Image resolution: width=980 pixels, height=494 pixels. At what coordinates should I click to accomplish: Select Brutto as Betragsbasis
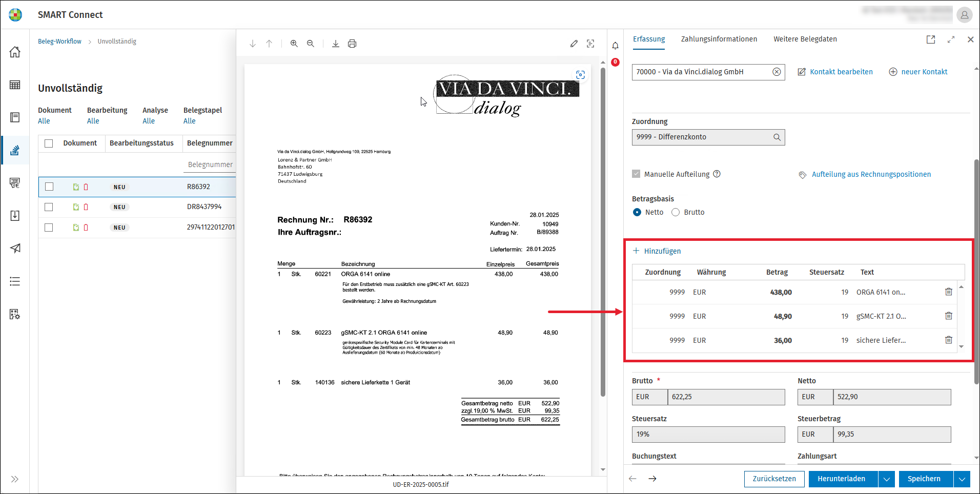(676, 212)
